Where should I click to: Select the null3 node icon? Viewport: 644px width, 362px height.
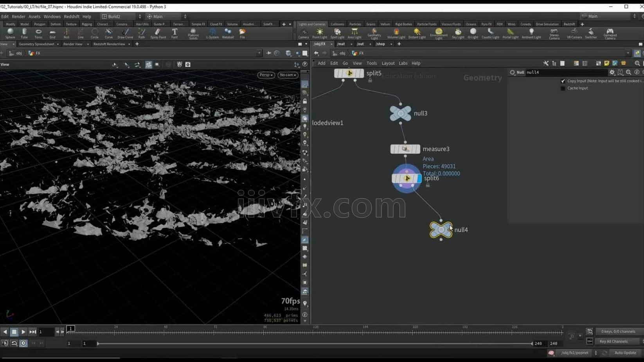[400, 113]
